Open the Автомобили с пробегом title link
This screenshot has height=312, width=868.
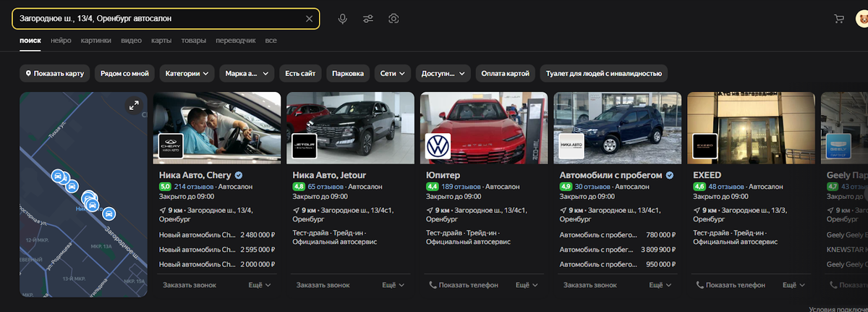610,175
